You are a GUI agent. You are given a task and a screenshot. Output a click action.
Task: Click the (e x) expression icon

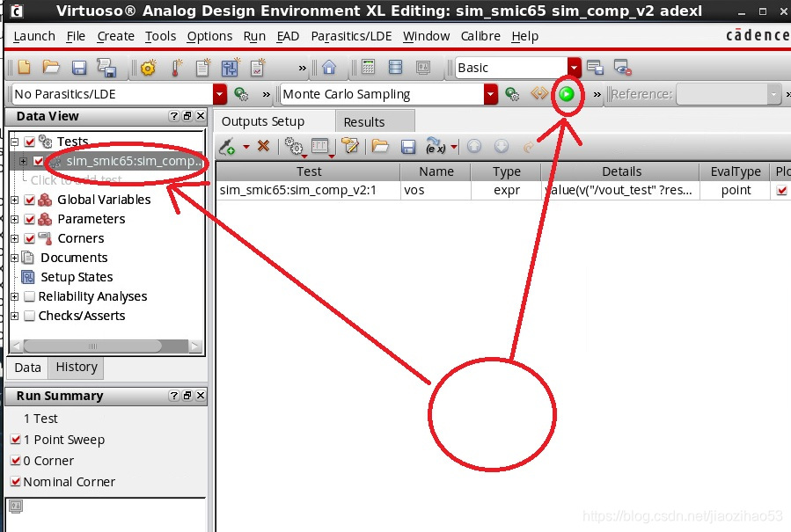(x=436, y=147)
